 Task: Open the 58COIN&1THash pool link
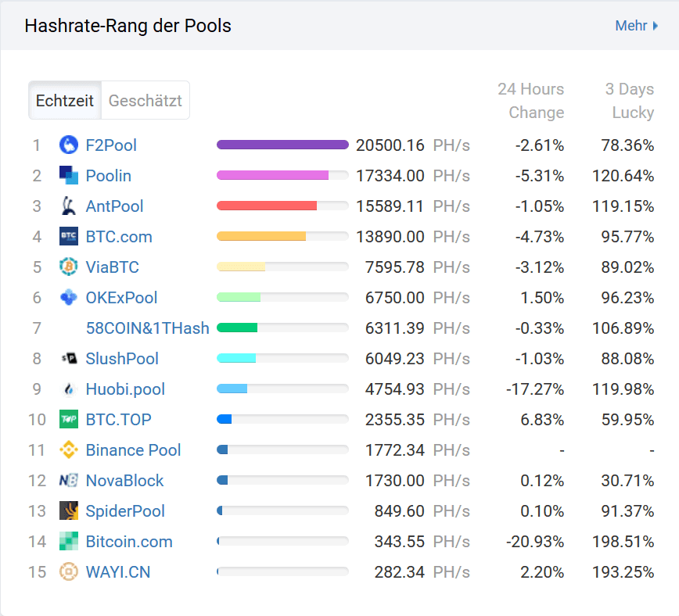(x=147, y=328)
